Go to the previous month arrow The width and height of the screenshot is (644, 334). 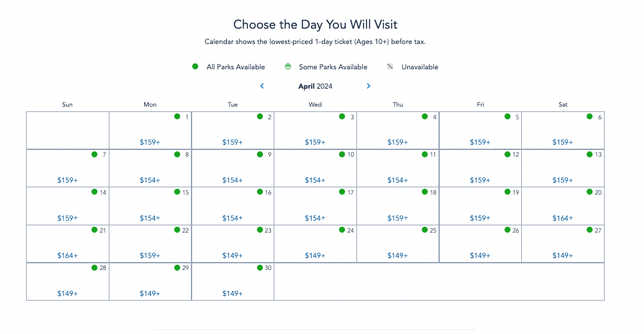[262, 86]
